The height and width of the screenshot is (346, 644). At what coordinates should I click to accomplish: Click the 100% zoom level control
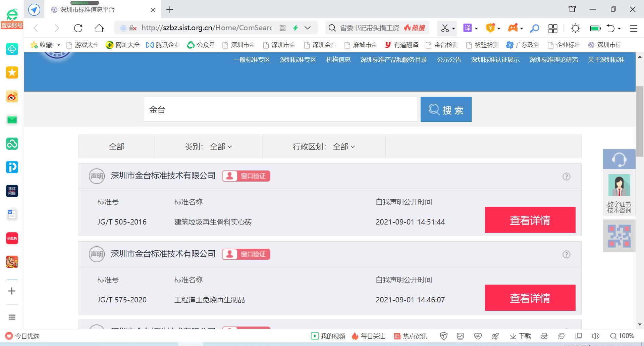[622, 336]
